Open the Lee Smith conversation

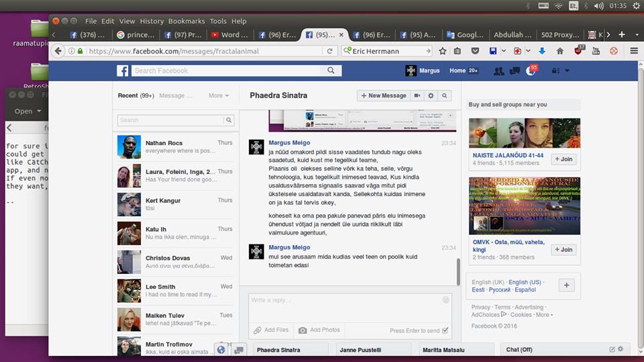tap(176, 291)
